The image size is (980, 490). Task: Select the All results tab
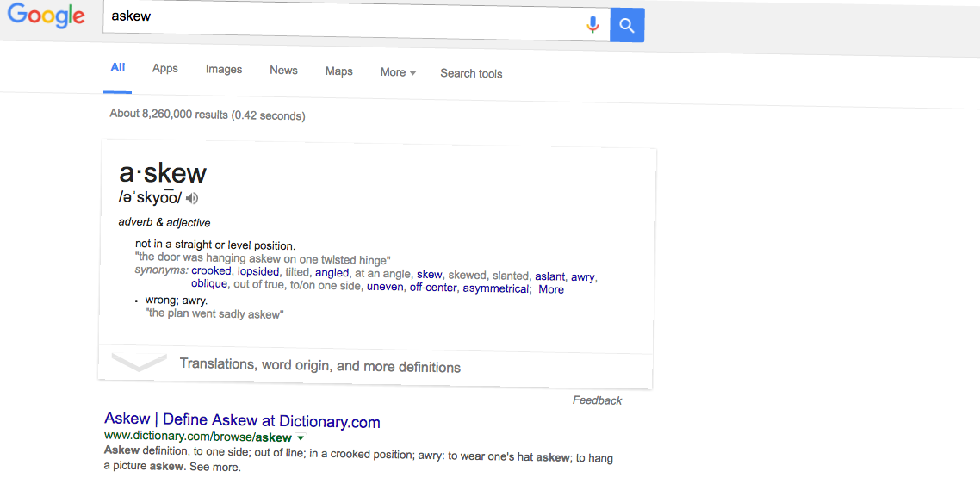(117, 67)
